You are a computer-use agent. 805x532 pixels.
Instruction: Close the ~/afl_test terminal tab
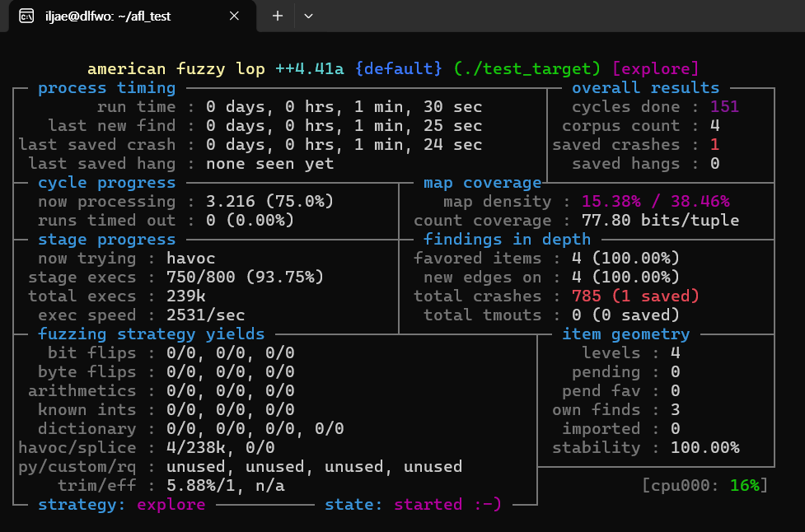(234, 16)
